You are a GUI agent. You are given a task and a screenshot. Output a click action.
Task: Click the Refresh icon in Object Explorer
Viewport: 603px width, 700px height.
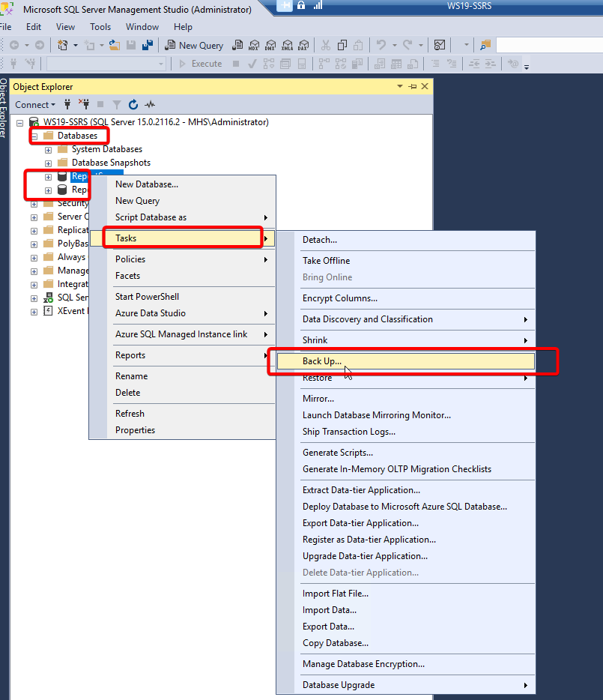(x=133, y=104)
